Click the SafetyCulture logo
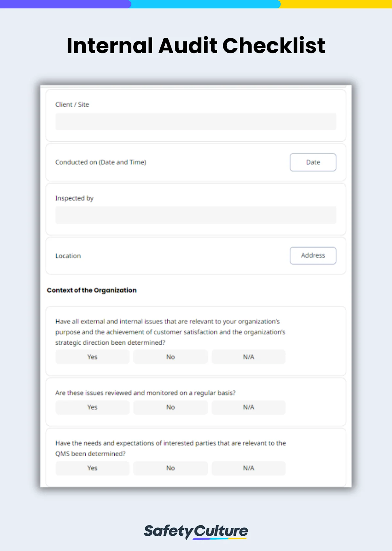The height and width of the screenshot is (551, 392). click(x=196, y=531)
